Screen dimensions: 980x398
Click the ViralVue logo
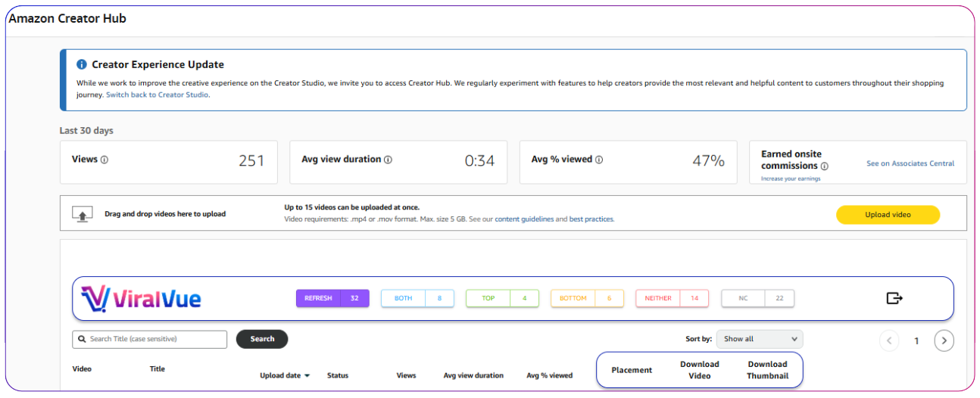pyautogui.click(x=141, y=298)
